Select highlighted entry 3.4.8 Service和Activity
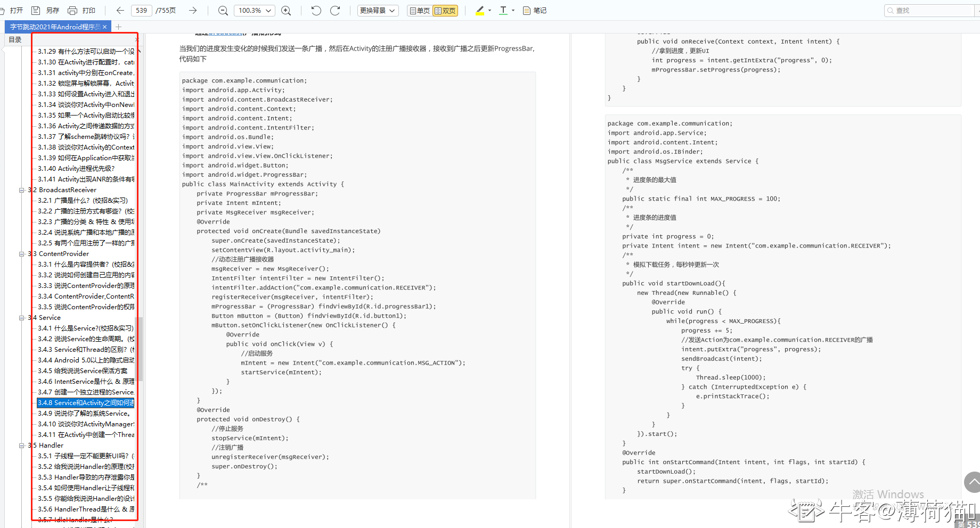980x528 pixels. tap(86, 403)
